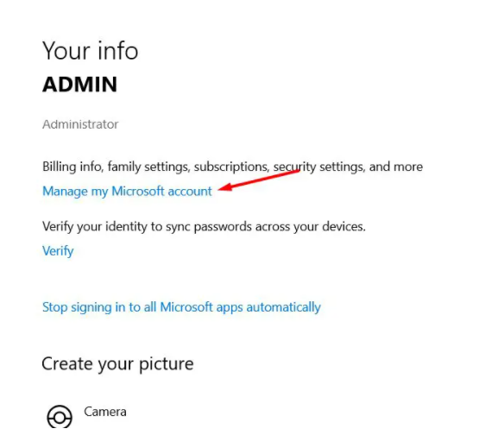Click the word passwords in the verify sentence
This screenshot has height=435, width=504.
(x=223, y=227)
